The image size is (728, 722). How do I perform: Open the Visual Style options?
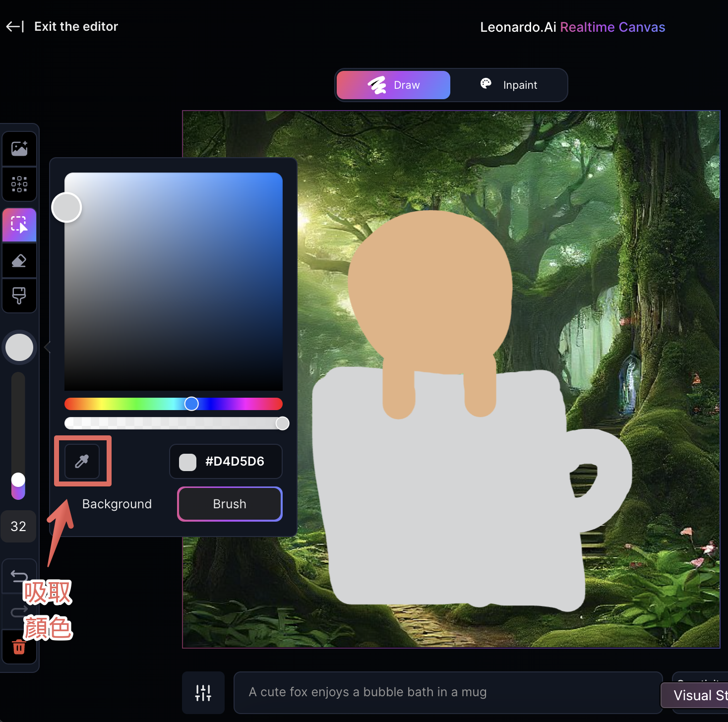700,695
